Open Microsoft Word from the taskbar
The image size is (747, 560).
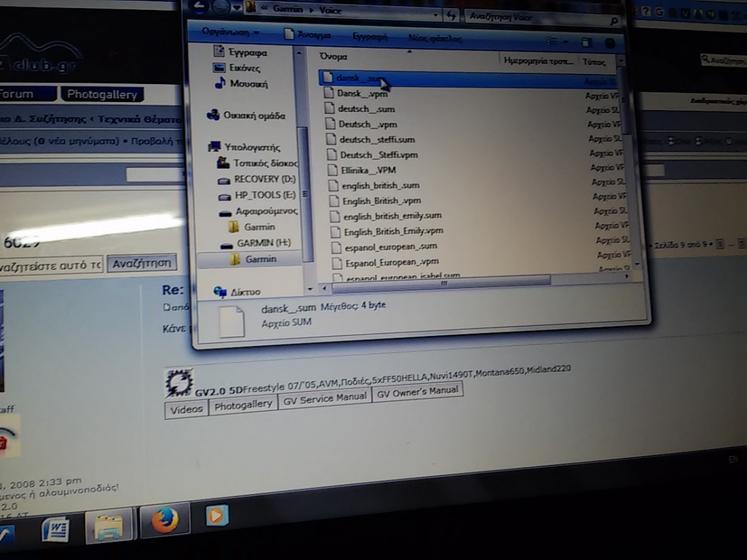(x=55, y=531)
